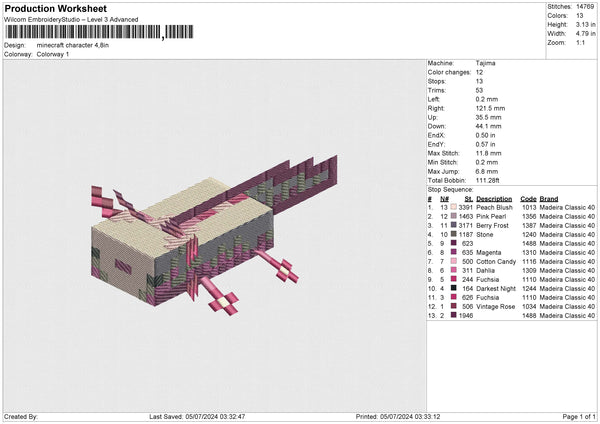
Task: Click the Peach Blush color swatch
Action: point(453,207)
